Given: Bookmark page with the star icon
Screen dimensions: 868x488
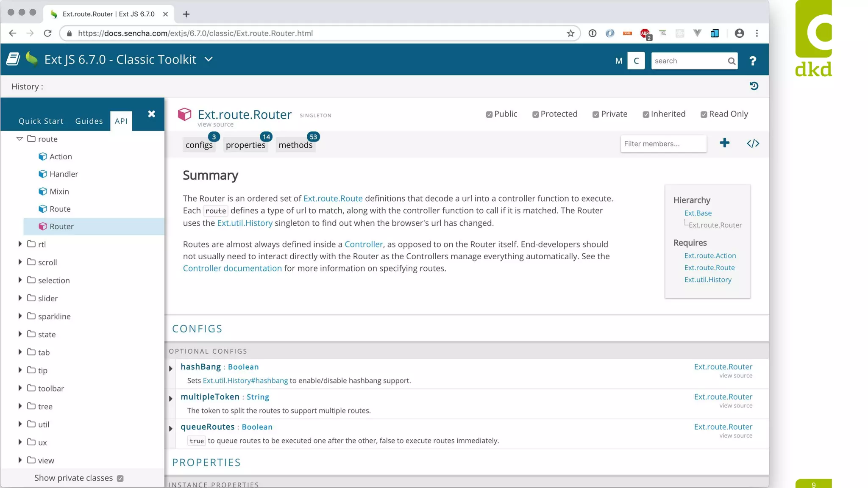Looking at the screenshot, I should [570, 33].
